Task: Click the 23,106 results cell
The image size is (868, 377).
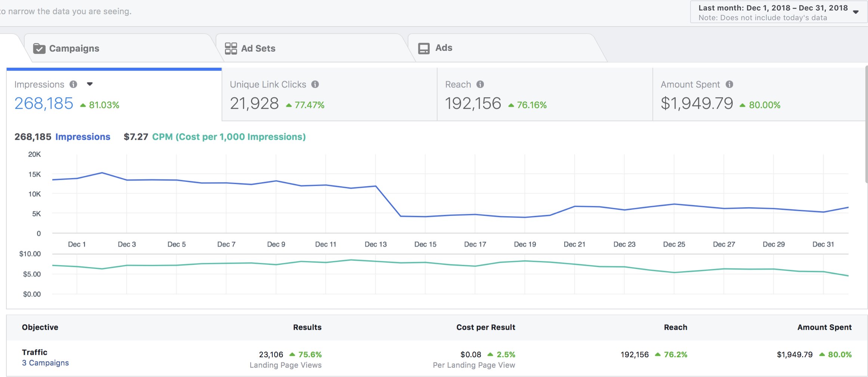Action: (271, 355)
